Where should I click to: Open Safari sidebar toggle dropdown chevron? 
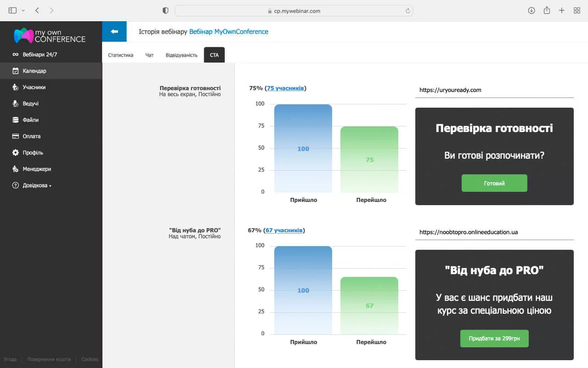23,11
